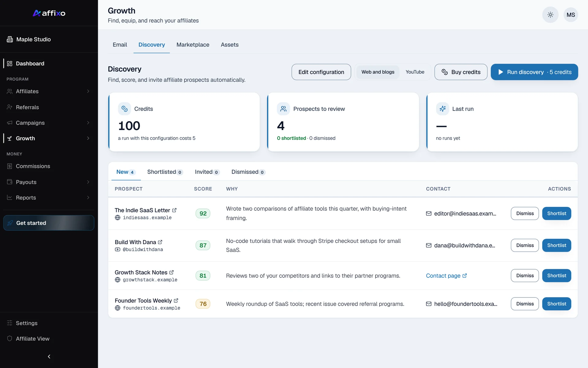Click the Prospects to review people icon
The height and width of the screenshot is (368, 588).
tap(283, 109)
